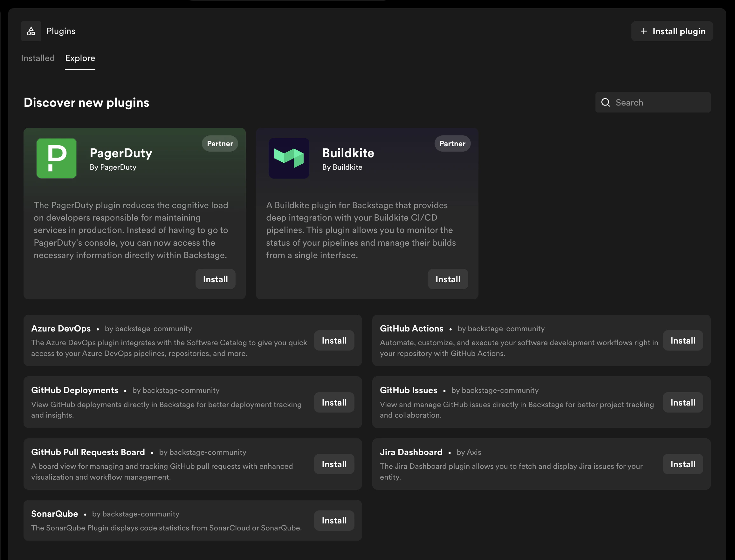Open the PagerDuty plugin title

coord(121,153)
